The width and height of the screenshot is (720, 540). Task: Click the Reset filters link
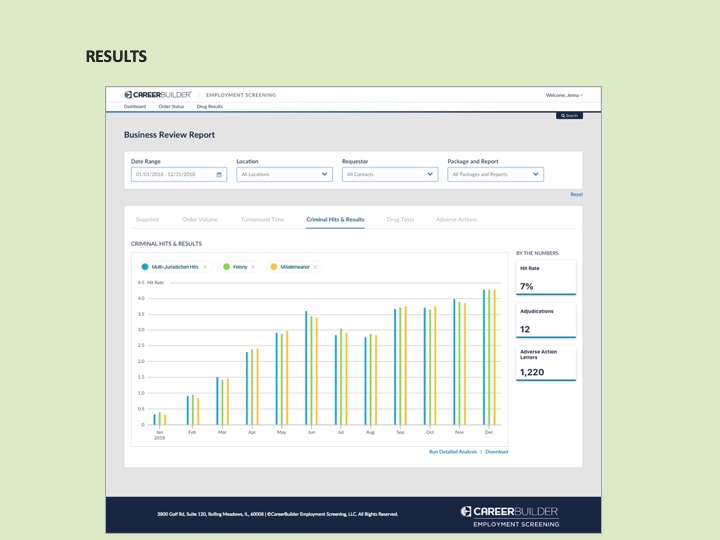click(577, 194)
